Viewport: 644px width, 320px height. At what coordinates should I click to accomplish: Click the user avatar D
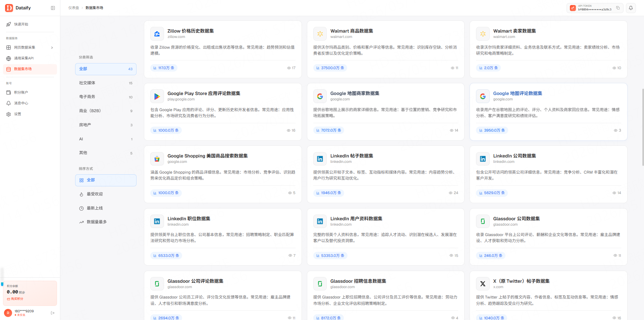coord(8,313)
